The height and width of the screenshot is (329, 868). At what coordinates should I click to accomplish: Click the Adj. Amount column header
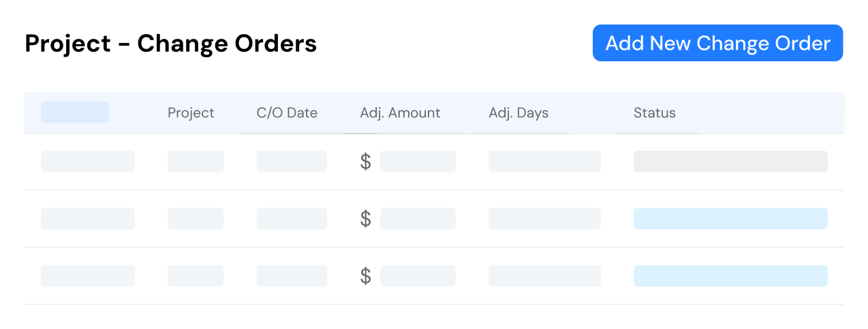[400, 113]
